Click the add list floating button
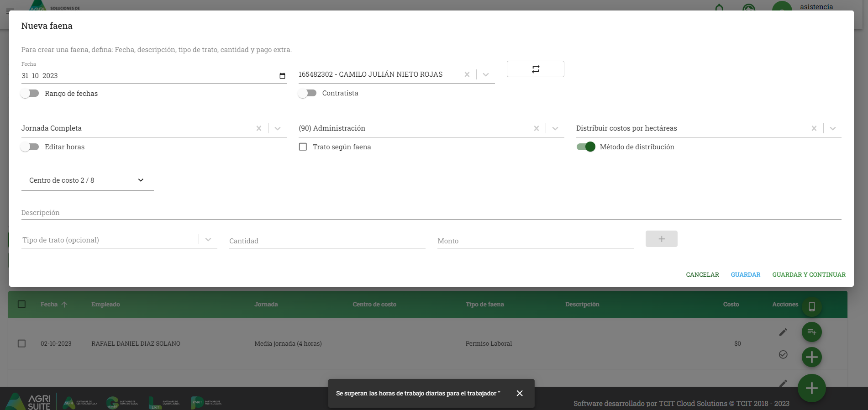The image size is (868, 410). (812, 332)
